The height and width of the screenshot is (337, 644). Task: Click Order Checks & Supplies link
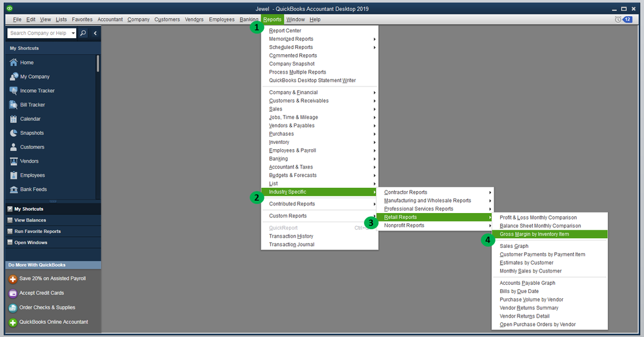click(x=47, y=307)
